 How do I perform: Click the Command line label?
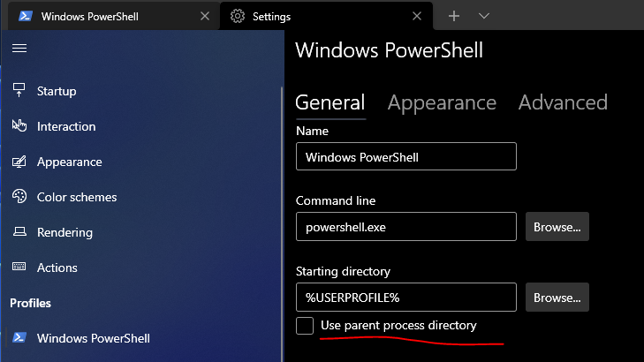pos(336,200)
